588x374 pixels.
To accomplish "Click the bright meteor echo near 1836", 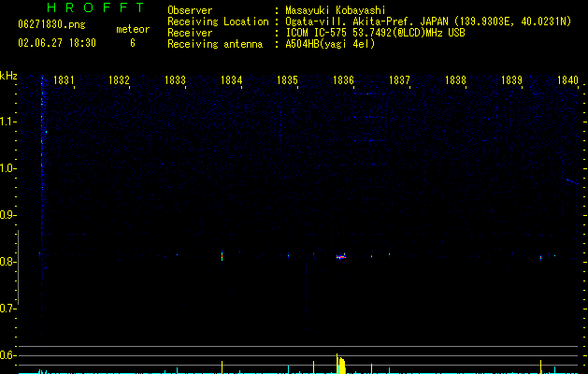I will coord(341,256).
